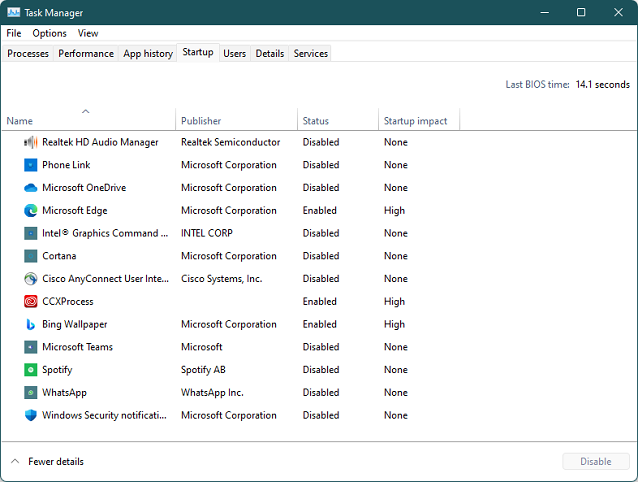Sort by the Name column header

[89, 119]
